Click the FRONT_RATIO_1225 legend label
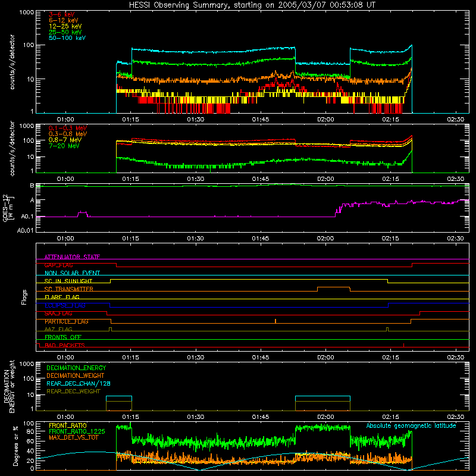This screenshot has height=476, width=476. point(77,431)
